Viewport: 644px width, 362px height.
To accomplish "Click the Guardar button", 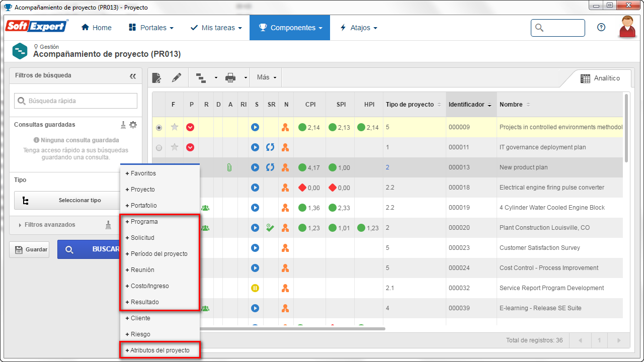I will click(30, 249).
